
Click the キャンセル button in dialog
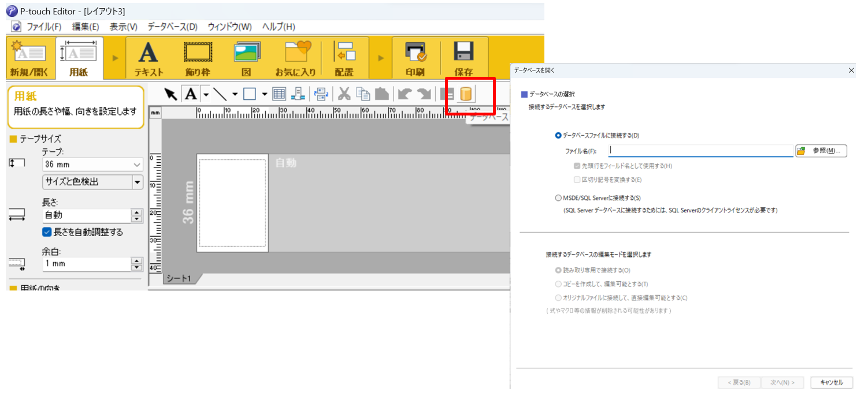[832, 382]
